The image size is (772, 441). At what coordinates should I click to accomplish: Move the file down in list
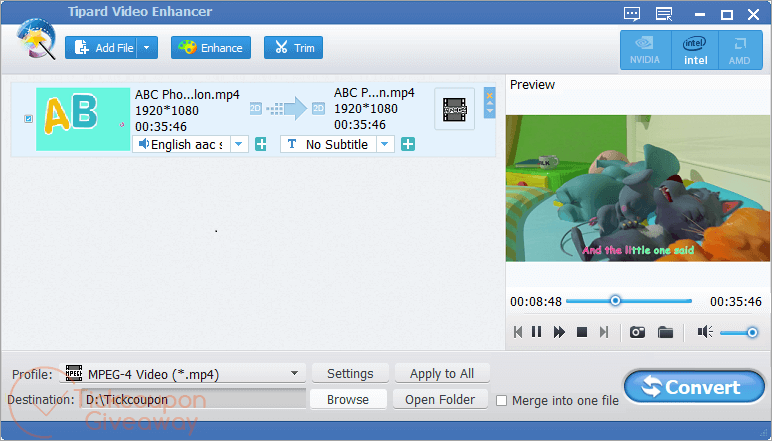point(489,111)
